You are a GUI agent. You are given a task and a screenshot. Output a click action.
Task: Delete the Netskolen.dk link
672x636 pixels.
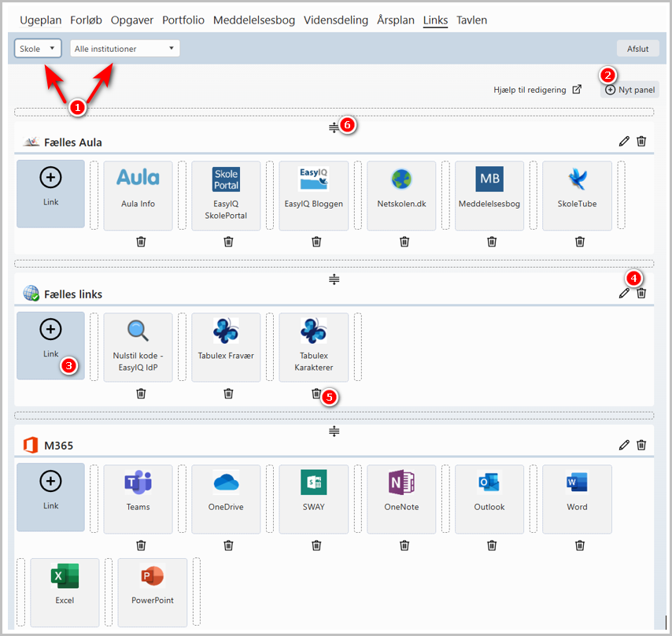coord(404,242)
